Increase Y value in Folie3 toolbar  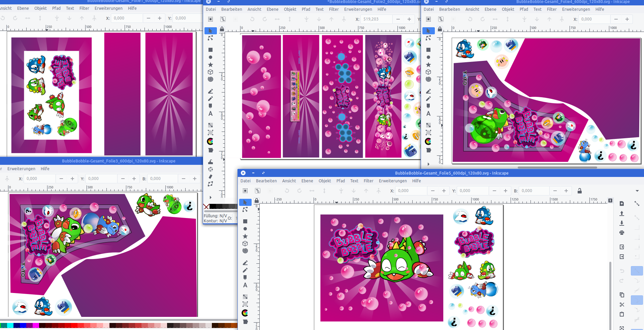(x=134, y=179)
